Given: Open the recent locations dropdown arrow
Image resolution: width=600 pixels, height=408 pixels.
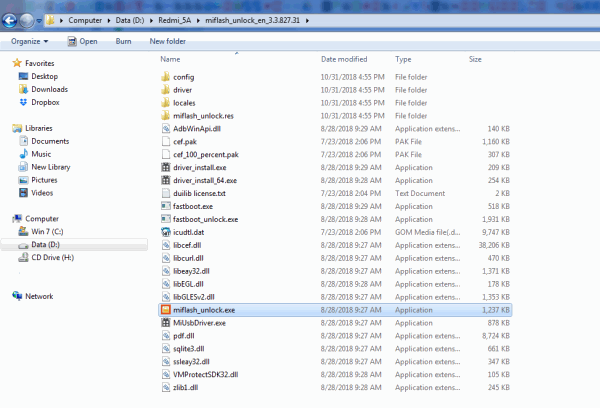Looking at the screenshot, I should pos(39,21).
